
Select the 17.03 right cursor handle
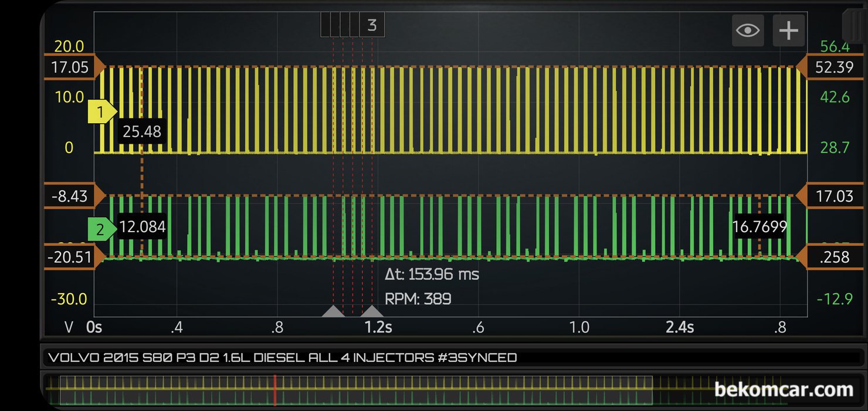point(832,196)
